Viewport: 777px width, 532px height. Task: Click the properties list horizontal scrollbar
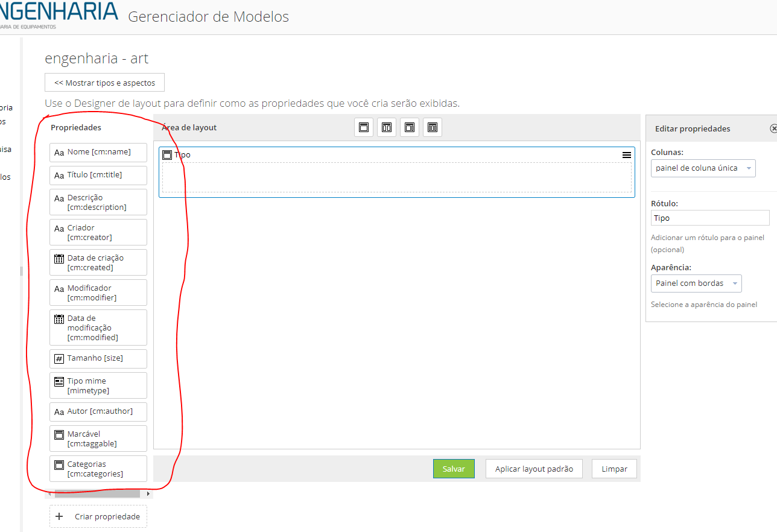(97, 493)
